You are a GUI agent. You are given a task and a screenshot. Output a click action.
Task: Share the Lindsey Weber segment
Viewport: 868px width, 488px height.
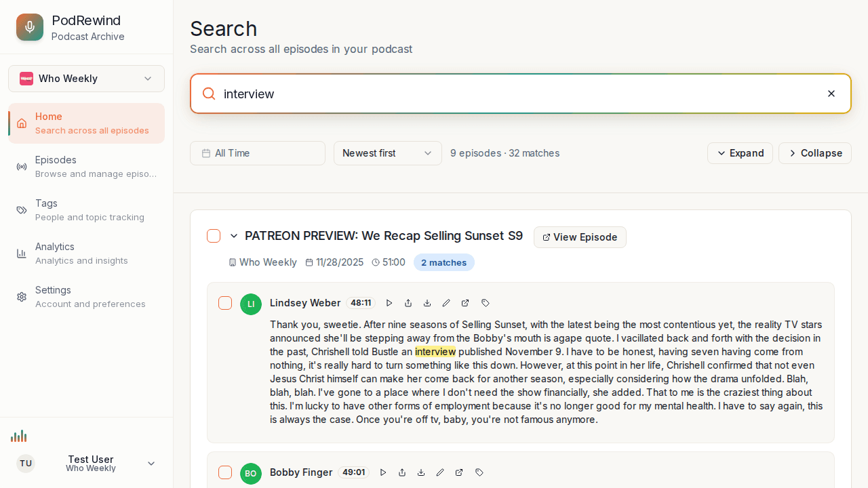click(x=408, y=303)
